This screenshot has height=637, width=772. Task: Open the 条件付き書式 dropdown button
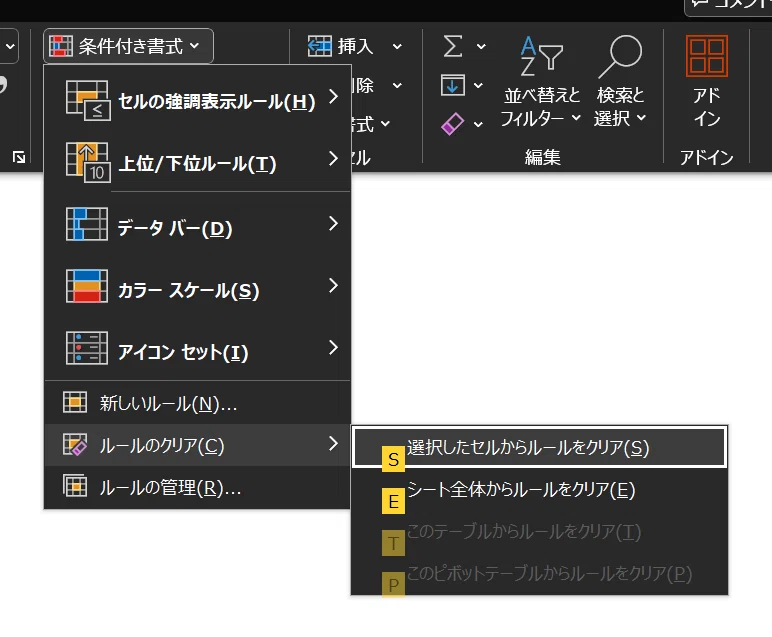[128, 46]
